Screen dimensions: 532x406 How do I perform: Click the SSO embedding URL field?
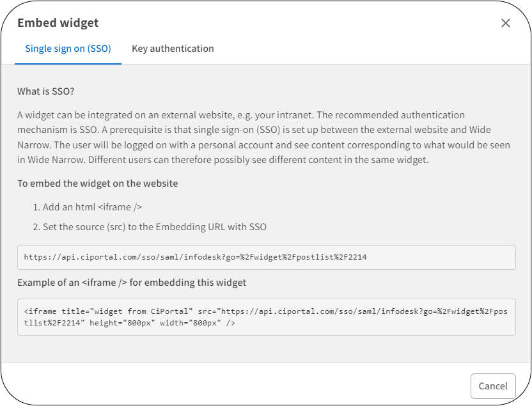click(266, 257)
